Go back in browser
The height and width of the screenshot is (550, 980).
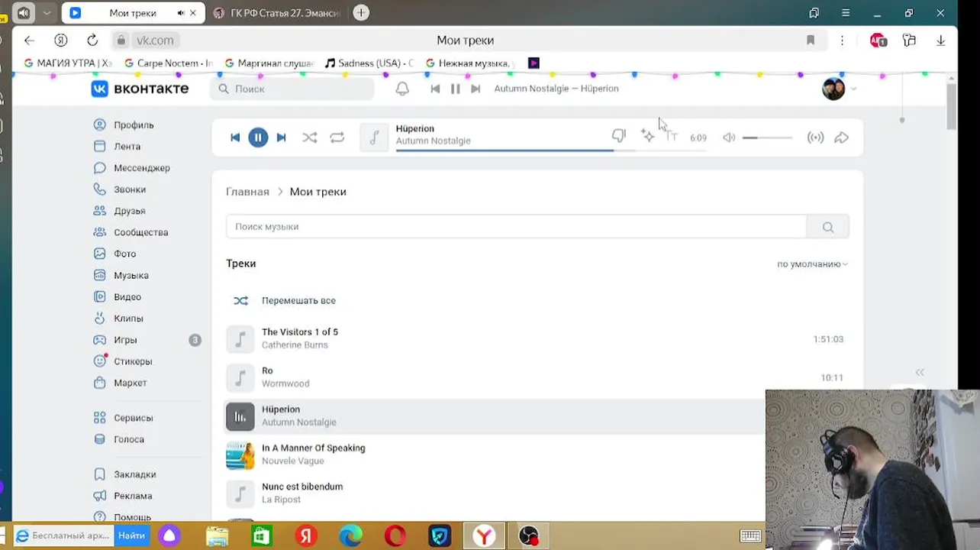[x=29, y=40]
